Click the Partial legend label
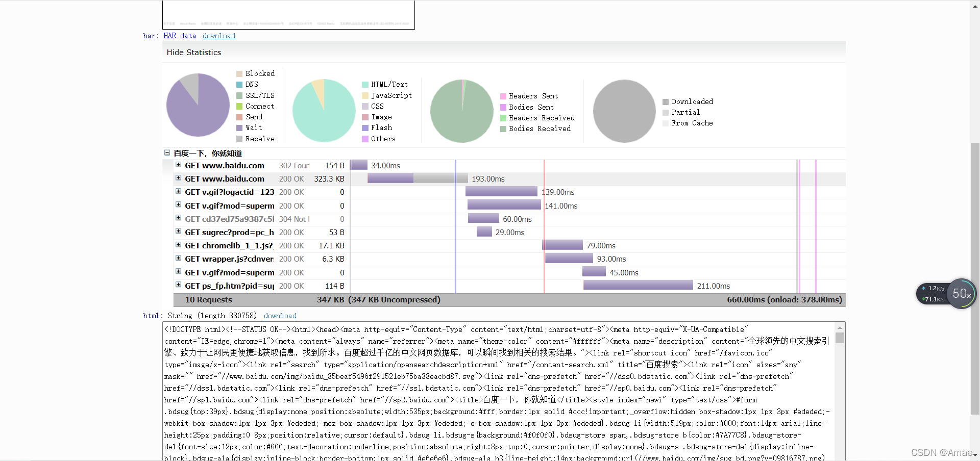Viewport: 980px width, 461px height. pyautogui.click(x=685, y=112)
